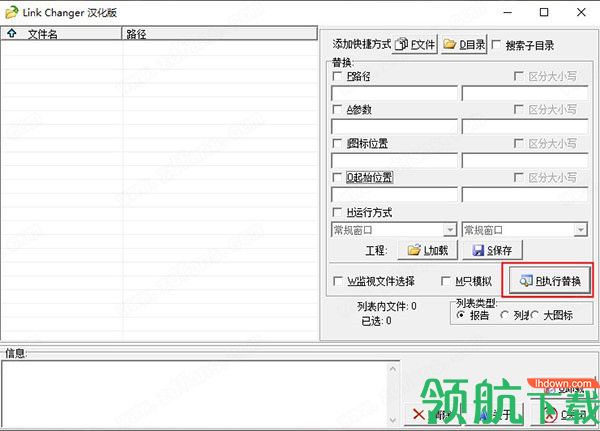
Task: Click the left input field under A参数
Action: point(394,127)
